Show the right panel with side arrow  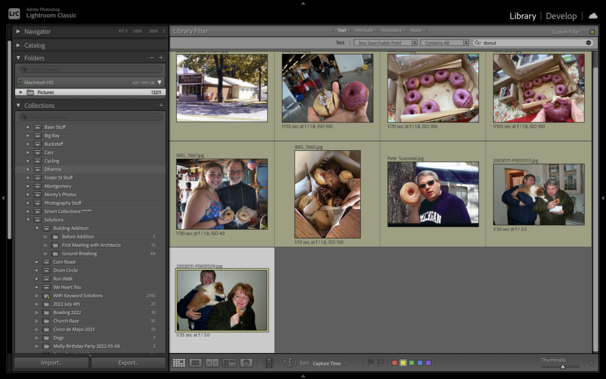pos(603,198)
